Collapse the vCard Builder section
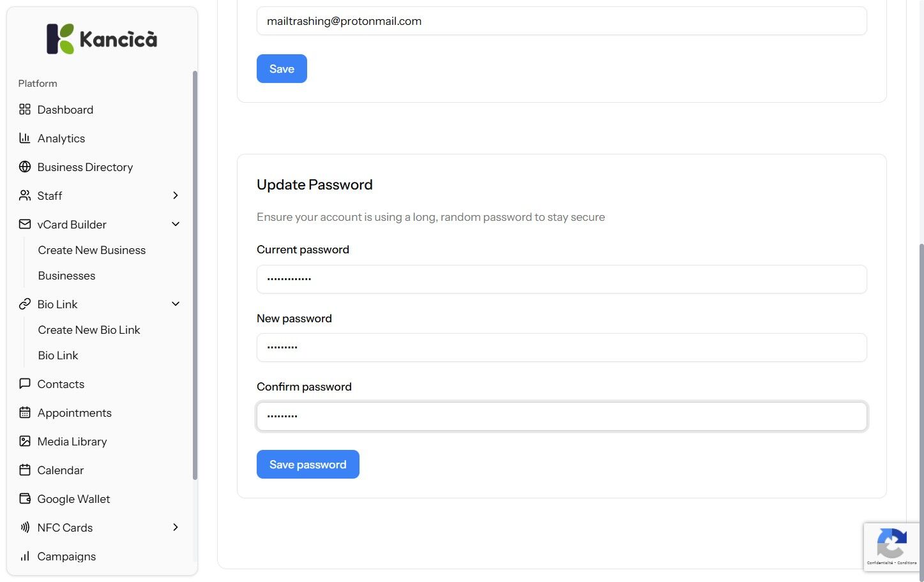Viewport: 924px width, 582px height. 176,225
